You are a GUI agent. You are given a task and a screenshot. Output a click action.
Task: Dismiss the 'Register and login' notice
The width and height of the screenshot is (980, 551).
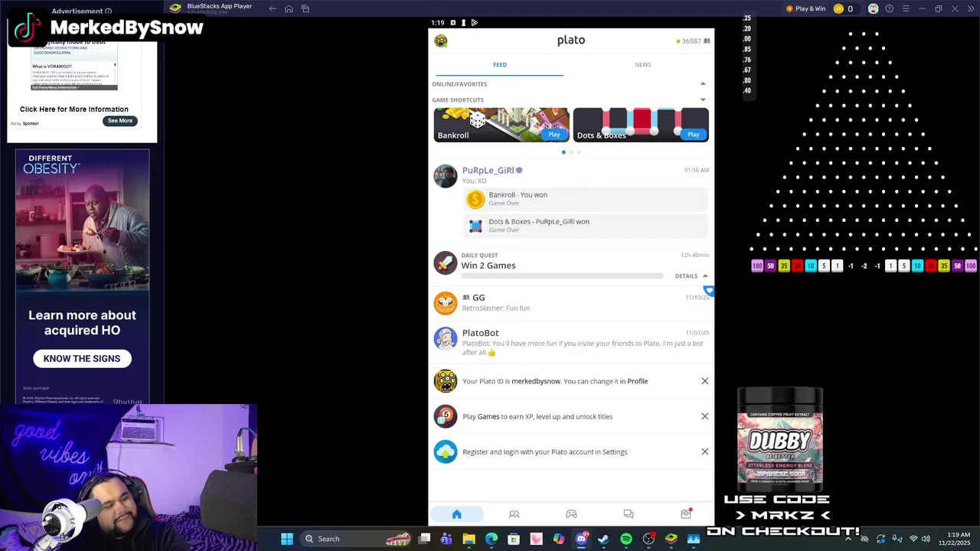tap(705, 452)
